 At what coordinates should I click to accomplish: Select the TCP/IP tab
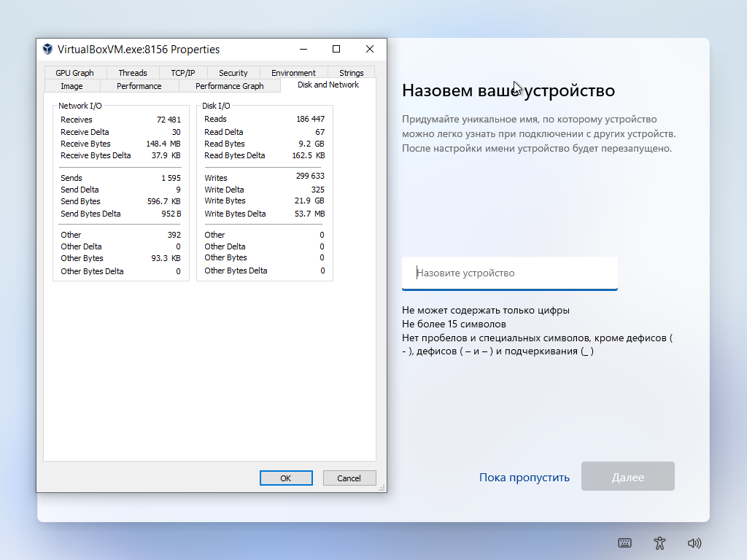pos(183,73)
